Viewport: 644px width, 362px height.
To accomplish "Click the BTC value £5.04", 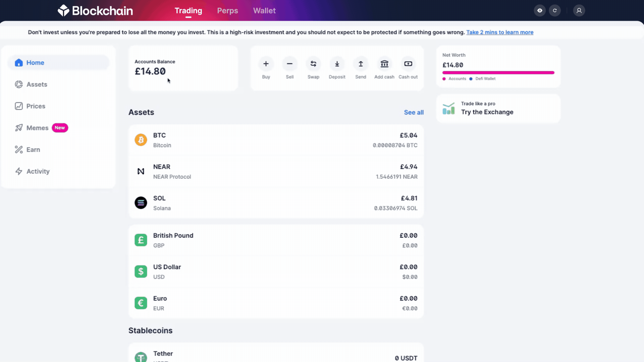I will [x=409, y=135].
